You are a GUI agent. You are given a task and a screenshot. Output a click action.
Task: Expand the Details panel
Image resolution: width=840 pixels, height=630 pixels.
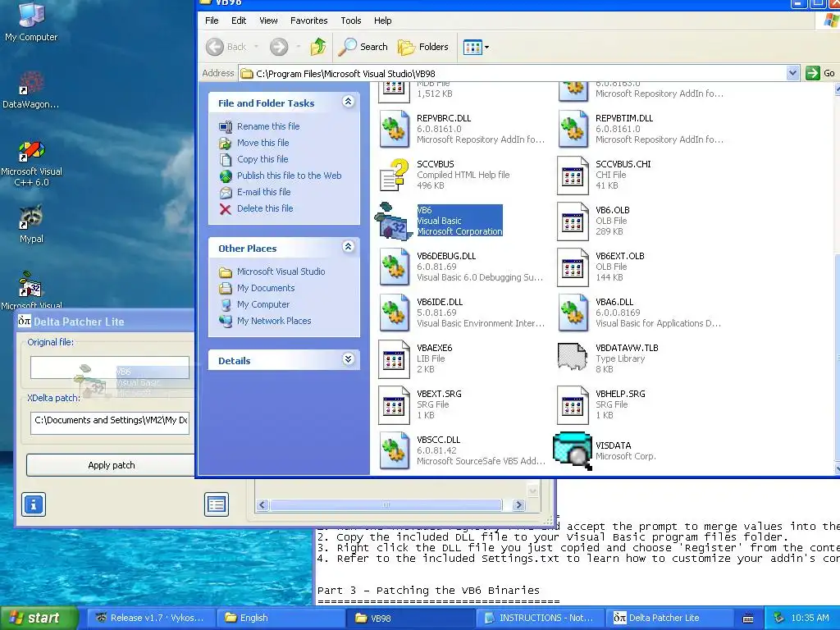pos(348,359)
